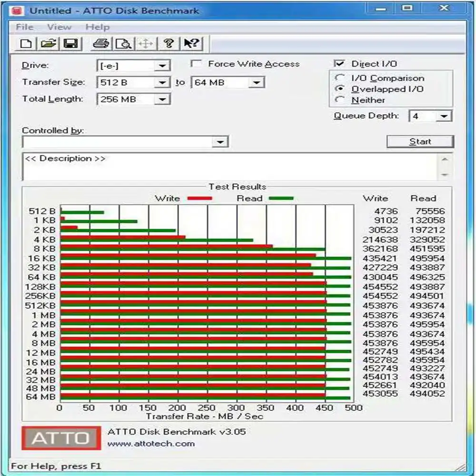
Task: Click the ATTO Disk Benchmark v3.05 text
Action: click(177, 432)
